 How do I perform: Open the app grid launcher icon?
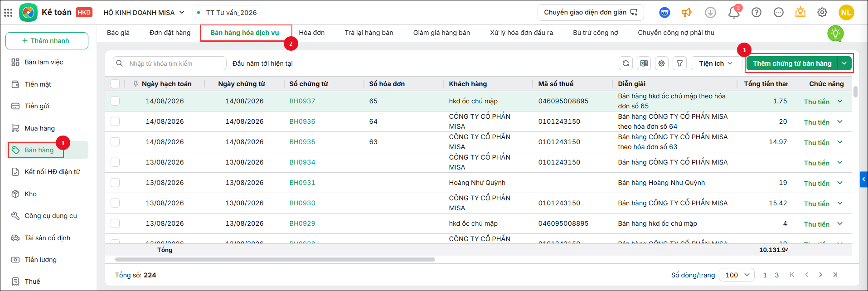[8, 13]
